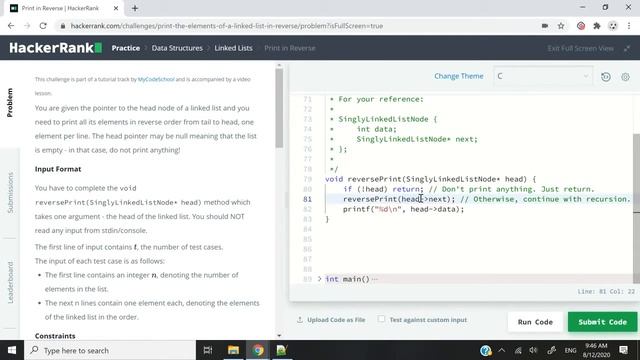Open Chrome three-dot menu
This screenshot has width=640, height=360.
pyautogui.click(x=629, y=26)
